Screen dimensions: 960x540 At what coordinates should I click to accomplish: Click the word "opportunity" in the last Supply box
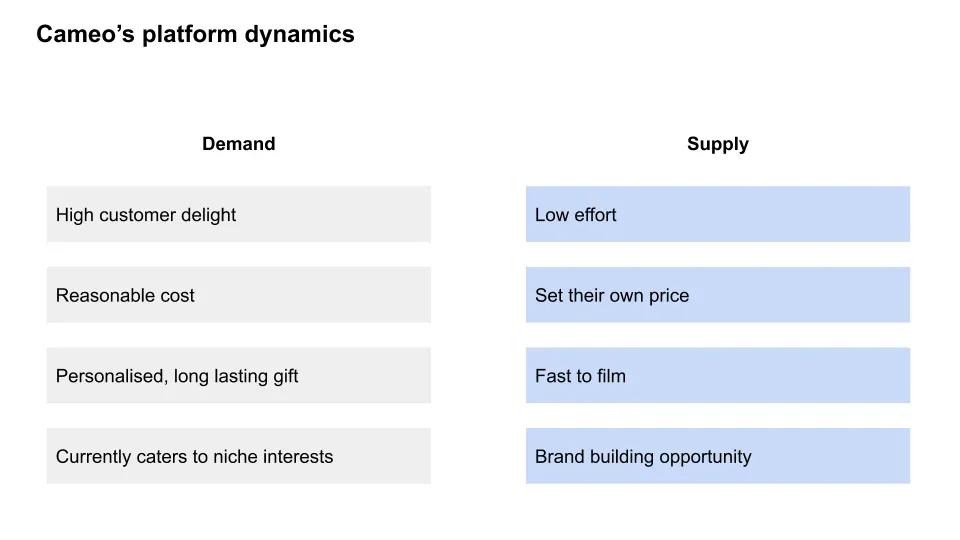[x=701, y=457]
